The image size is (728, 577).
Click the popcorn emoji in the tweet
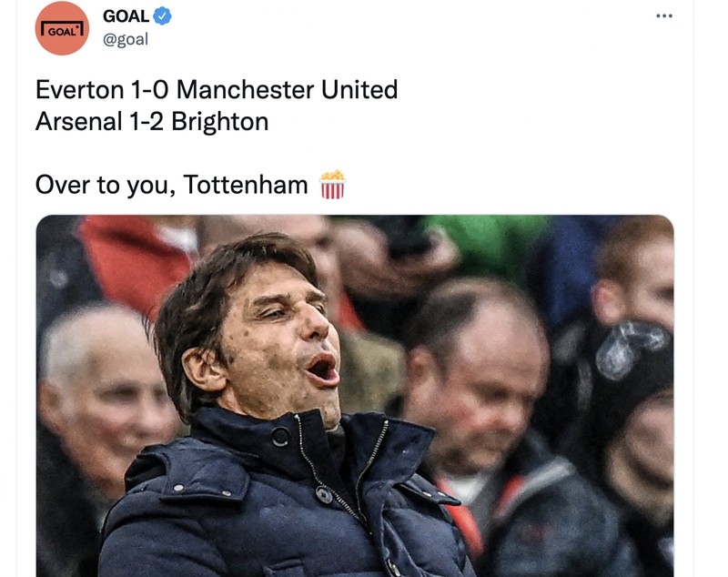pos(333,186)
